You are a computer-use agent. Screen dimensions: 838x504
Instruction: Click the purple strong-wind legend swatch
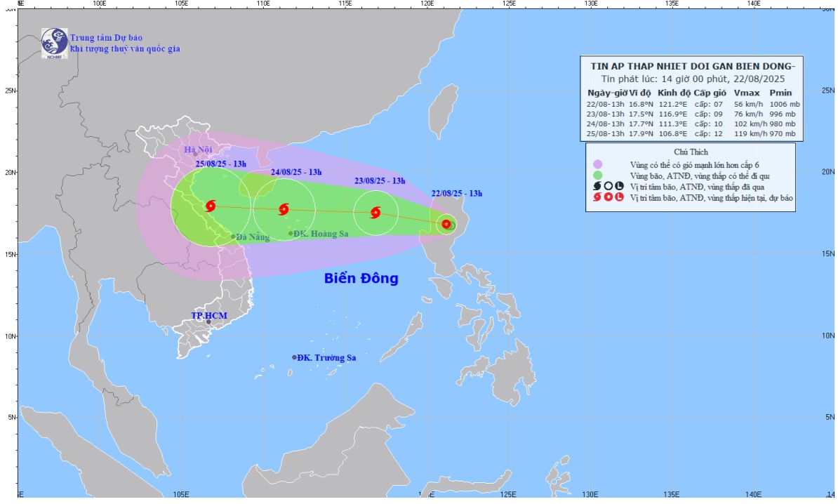click(597, 165)
